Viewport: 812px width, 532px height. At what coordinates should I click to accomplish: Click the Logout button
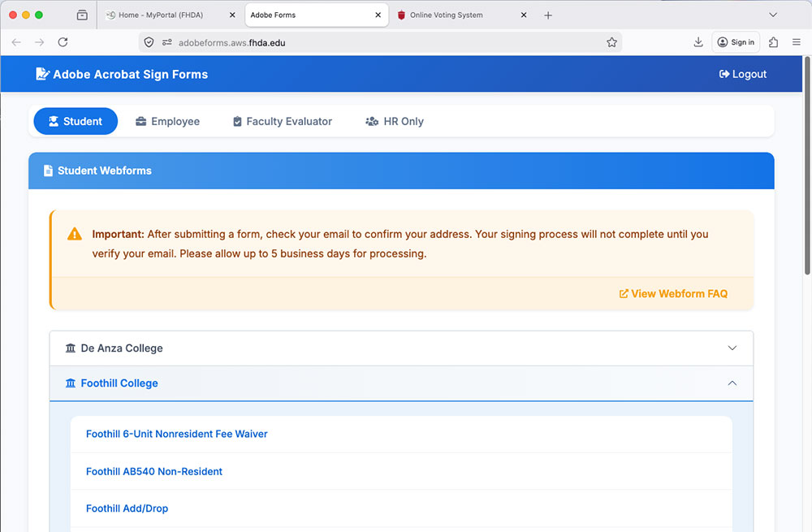(x=742, y=74)
